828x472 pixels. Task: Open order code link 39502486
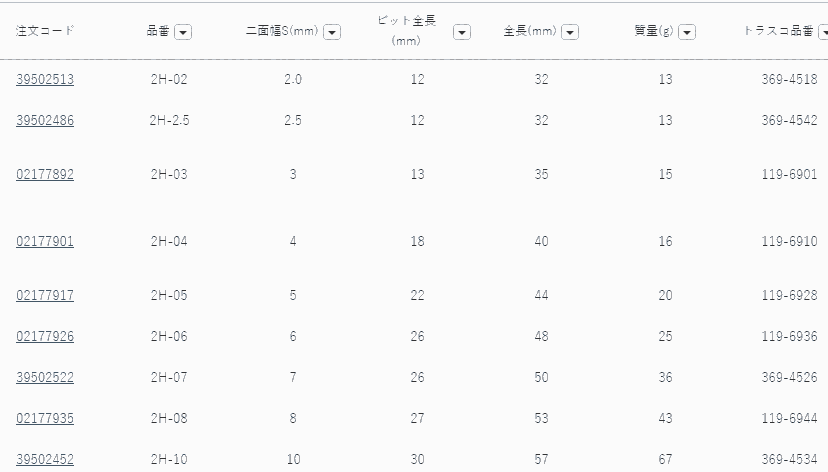coord(45,121)
